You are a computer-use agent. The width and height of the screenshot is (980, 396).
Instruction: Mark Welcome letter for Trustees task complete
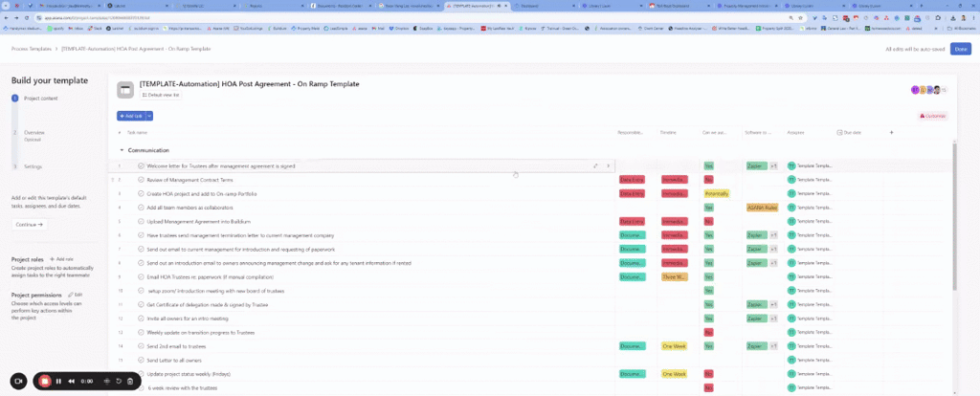(x=142, y=166)
